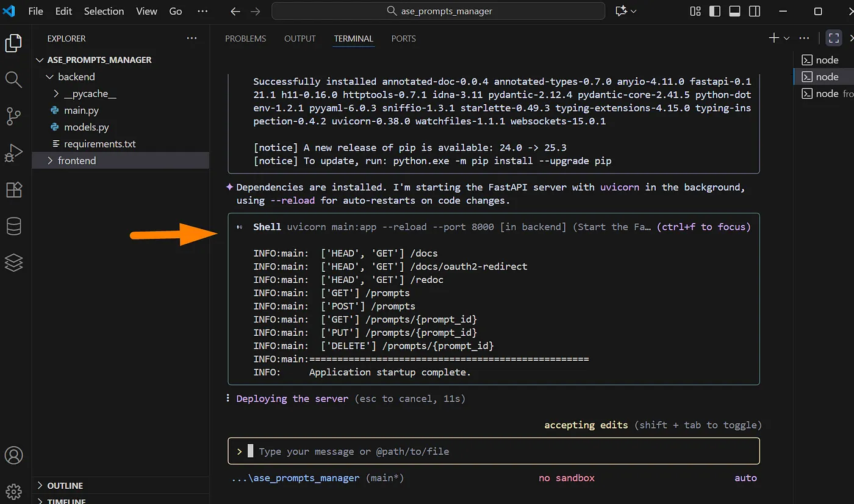
Task: Open the Source Control view
Action: [13, 116]
